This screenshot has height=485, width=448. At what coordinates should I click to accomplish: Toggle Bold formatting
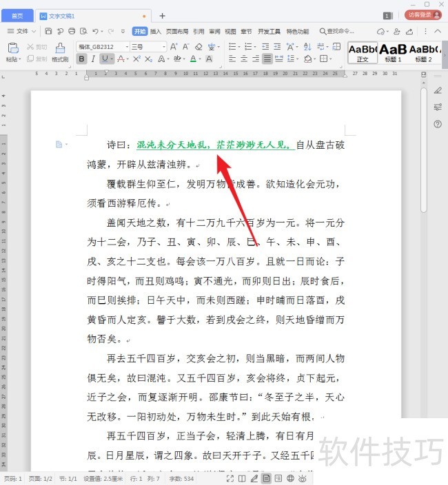(x=82, y=59)
